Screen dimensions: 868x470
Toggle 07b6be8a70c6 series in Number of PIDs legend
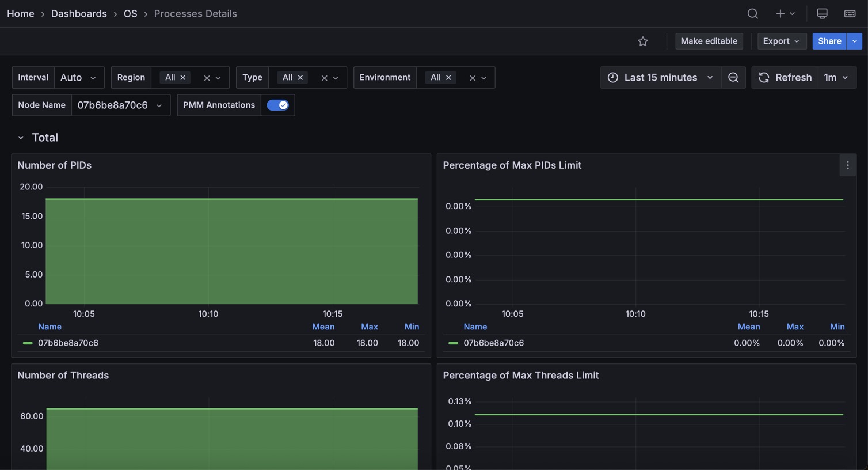click(x=68, y=343)
